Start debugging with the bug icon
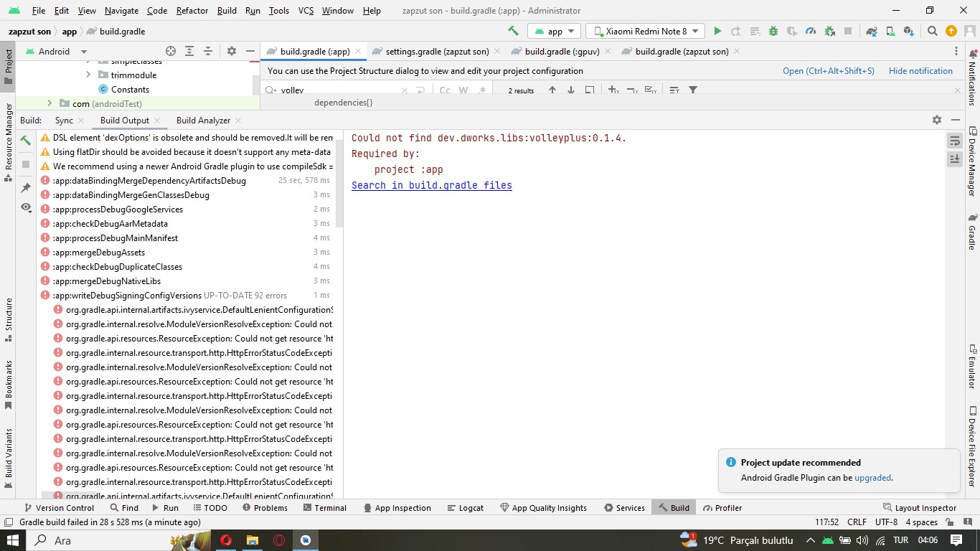Image resolution: width=980 pixels, height=551 pixels. click(773, 31)
